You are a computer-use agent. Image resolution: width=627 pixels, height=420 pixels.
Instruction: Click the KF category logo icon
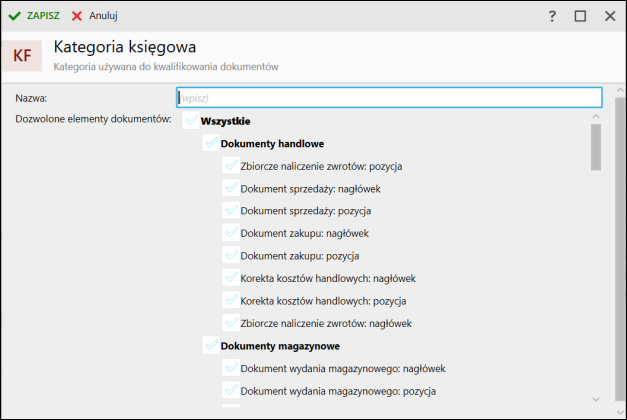point(22,56)
